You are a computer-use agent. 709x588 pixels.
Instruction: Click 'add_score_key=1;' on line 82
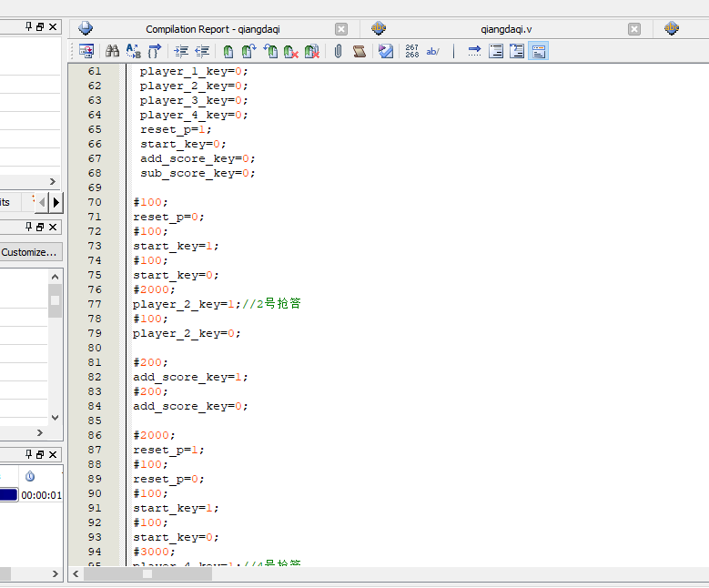190,377
